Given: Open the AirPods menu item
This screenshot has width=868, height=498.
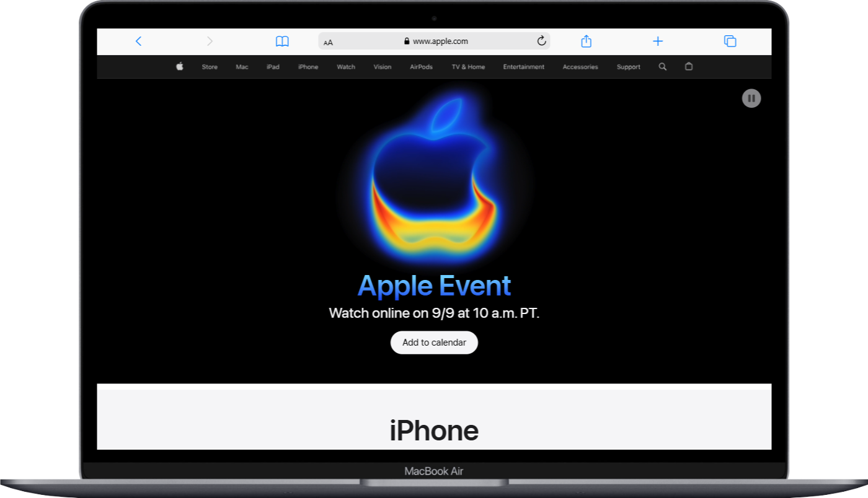Looking at the screenshot, I should click(x=422, y=67).
